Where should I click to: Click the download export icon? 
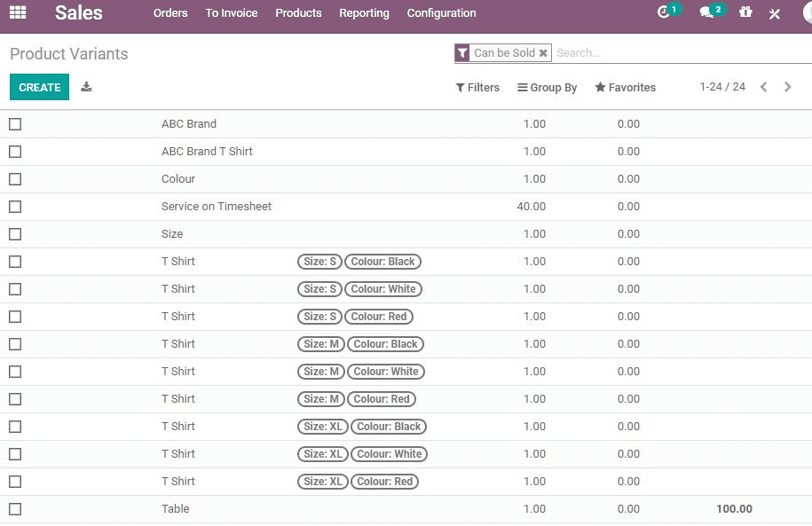click(86, 86)
